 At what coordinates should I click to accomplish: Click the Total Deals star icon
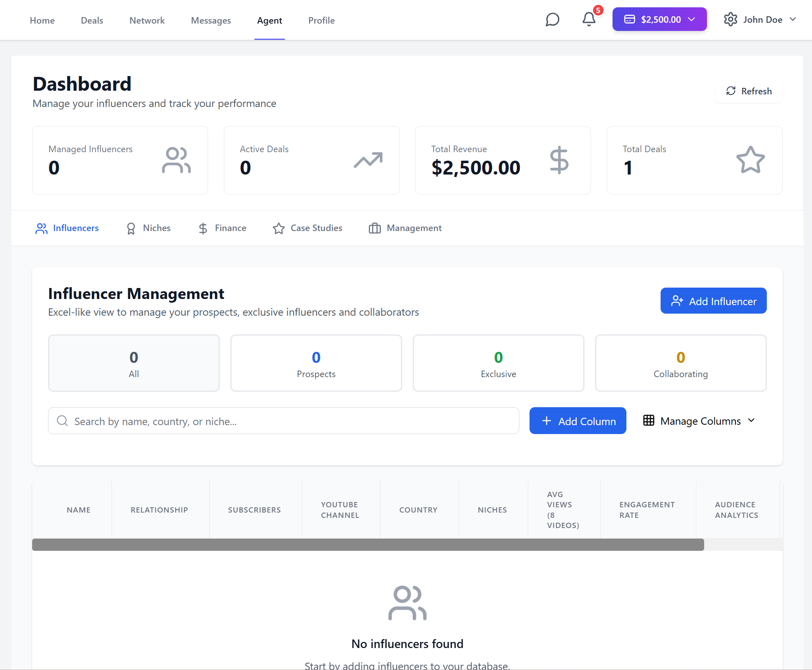[751, 160]
